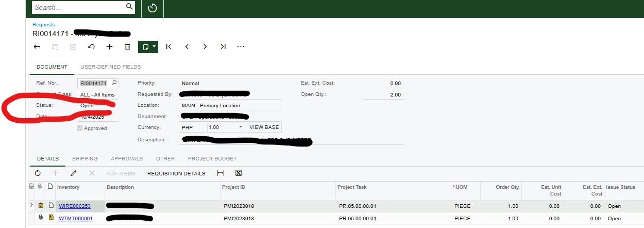Add a row with the grid plus icon
This screenshot has width=644, height=228.
(x=56, y=173)
